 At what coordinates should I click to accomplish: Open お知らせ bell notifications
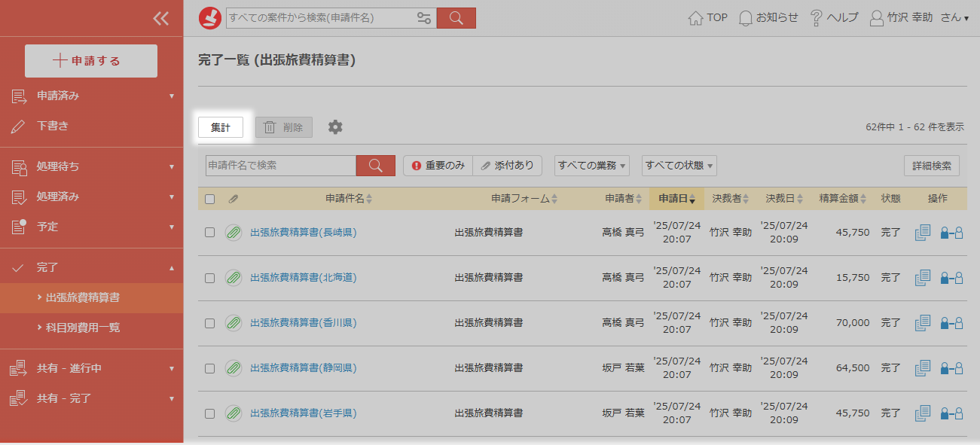pos(768,18)
